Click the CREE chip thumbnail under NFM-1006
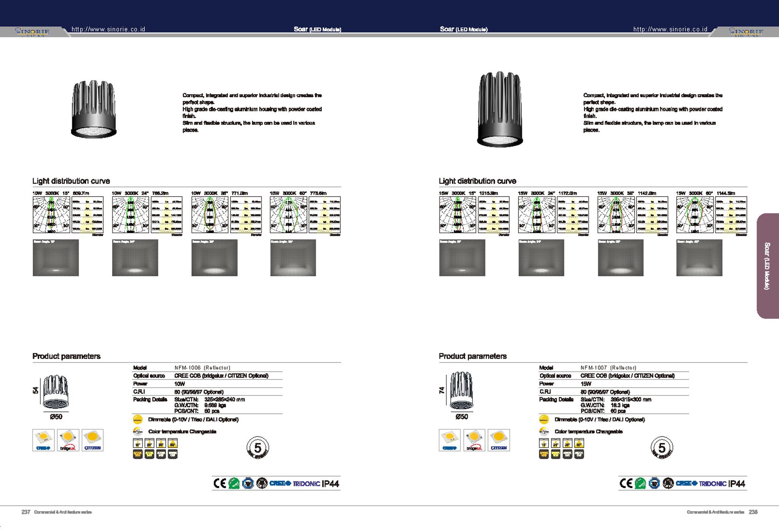 click(43, 440)
